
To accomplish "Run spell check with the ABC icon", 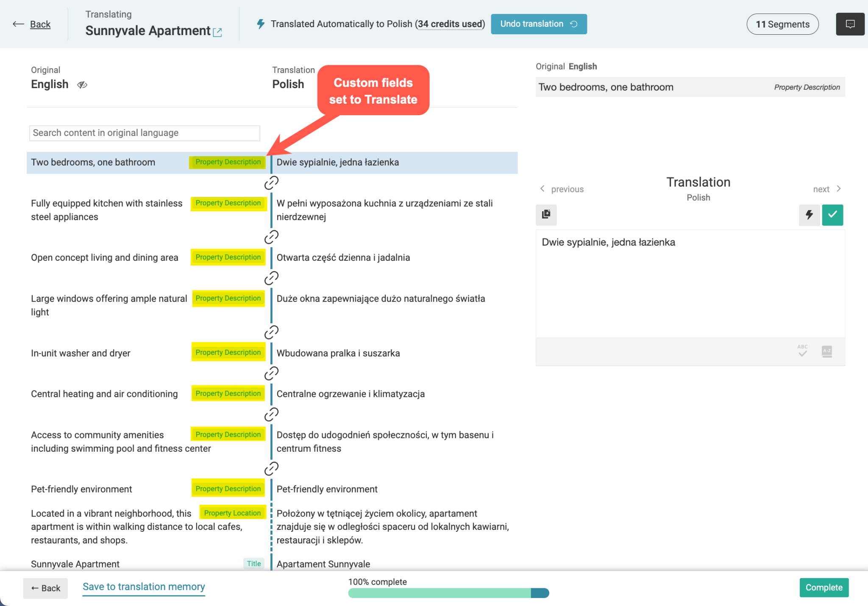I will pyautogui.click(x=802, y=351).
